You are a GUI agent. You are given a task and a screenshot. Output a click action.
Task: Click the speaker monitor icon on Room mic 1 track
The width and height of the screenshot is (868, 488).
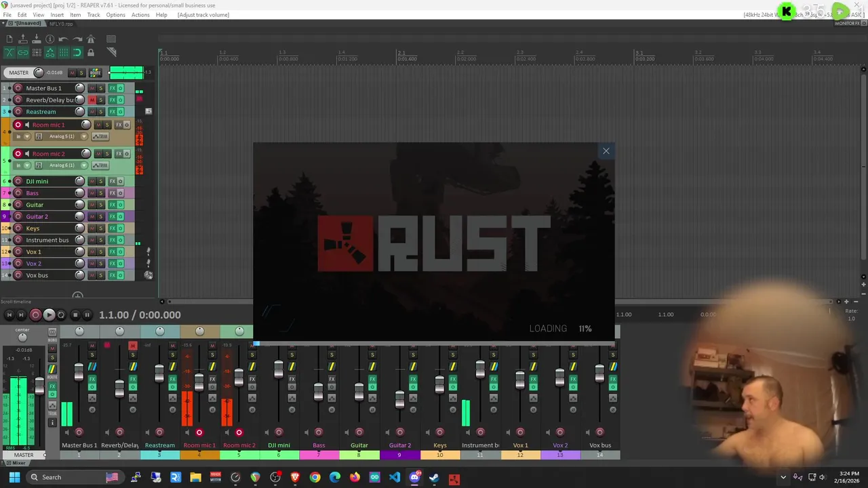pyautogui.click(x=27, y=125)
